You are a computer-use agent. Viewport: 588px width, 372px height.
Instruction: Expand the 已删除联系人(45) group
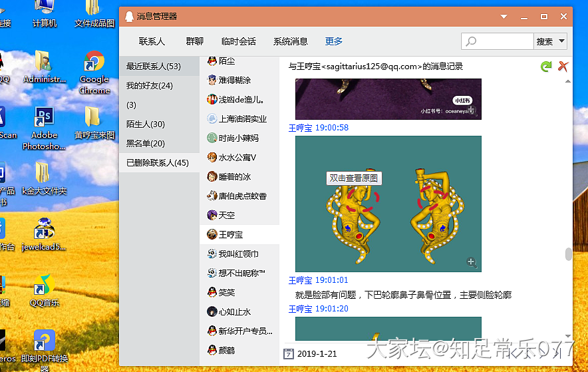pos(158,162)
